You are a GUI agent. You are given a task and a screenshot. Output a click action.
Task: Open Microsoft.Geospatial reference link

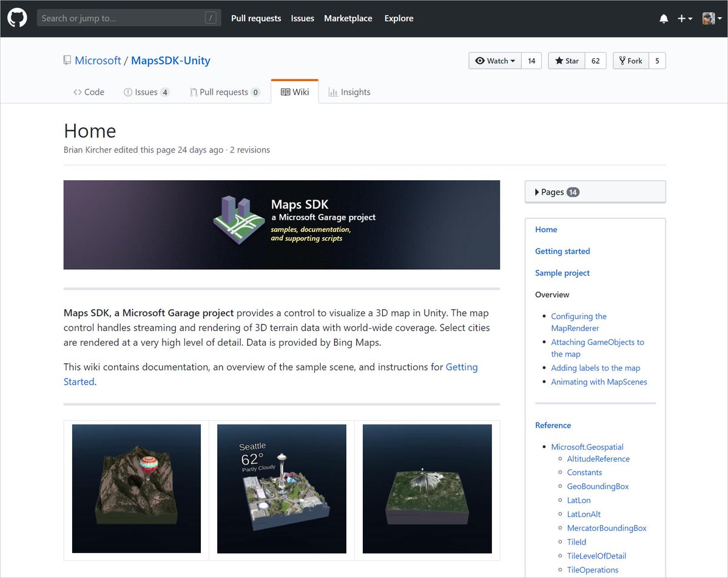coord(587,447)
